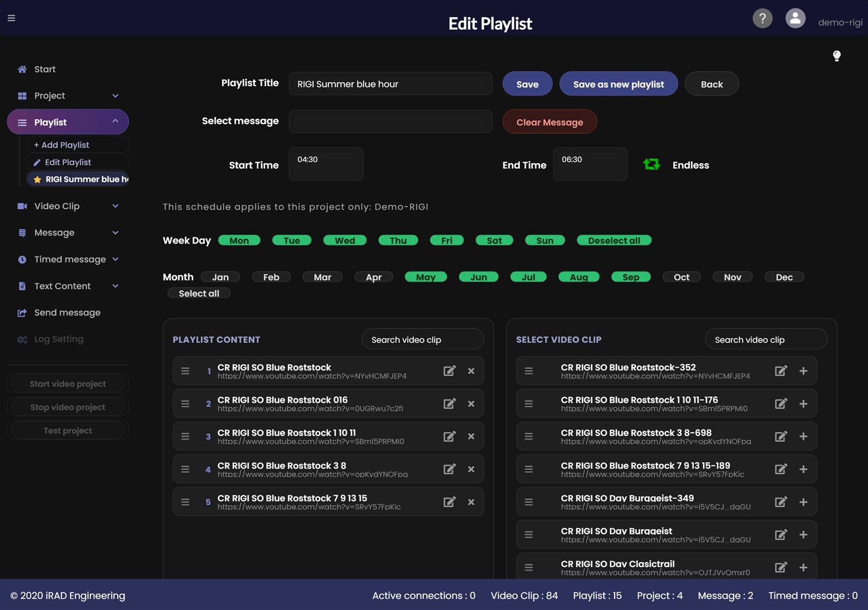The height and width of the screenshot is (610, 868).
Task: Click Search video clip in Playlist Content
Action: [x=423, y=339]
